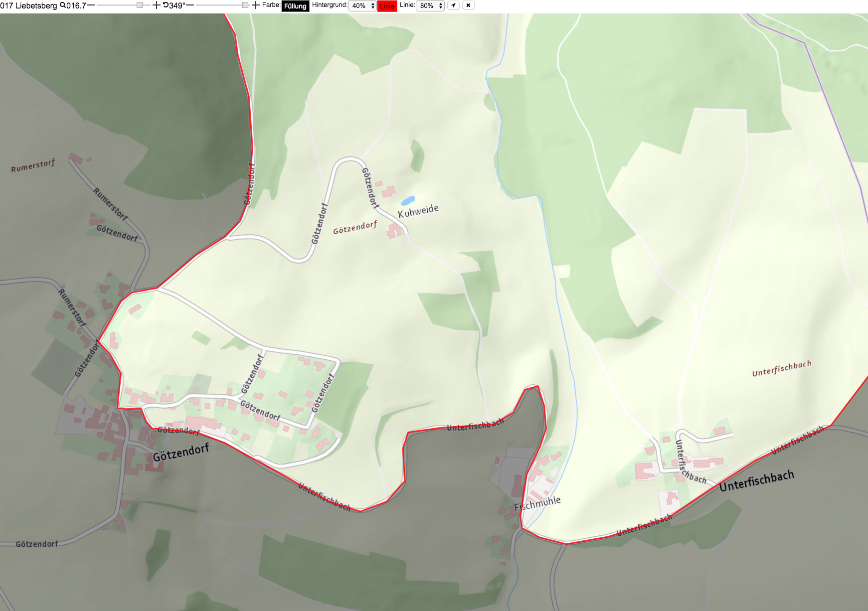Click the X button in toolbar

point(468,5)
